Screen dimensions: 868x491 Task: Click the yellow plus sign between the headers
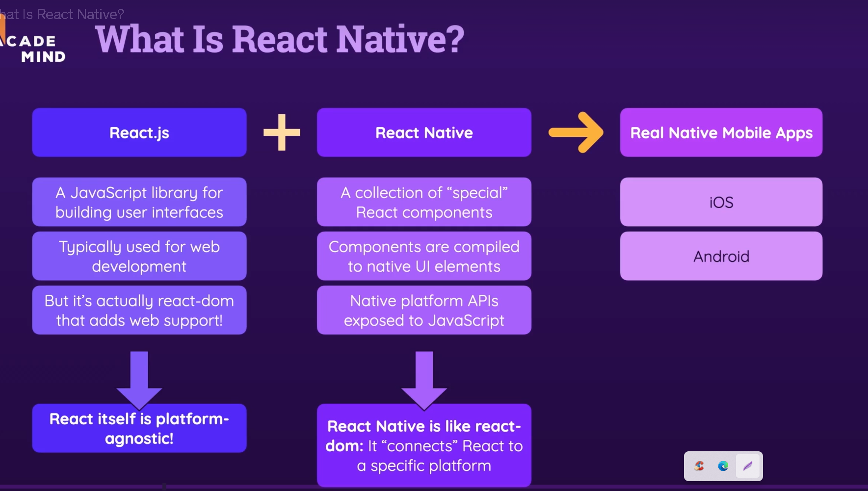click(x=282, y=132)
